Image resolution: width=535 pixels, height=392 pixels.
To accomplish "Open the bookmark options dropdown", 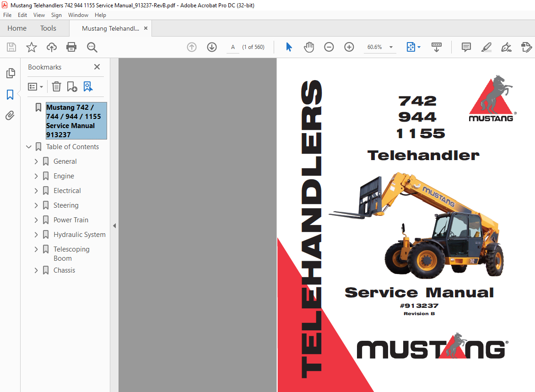I will coord(36,86).
